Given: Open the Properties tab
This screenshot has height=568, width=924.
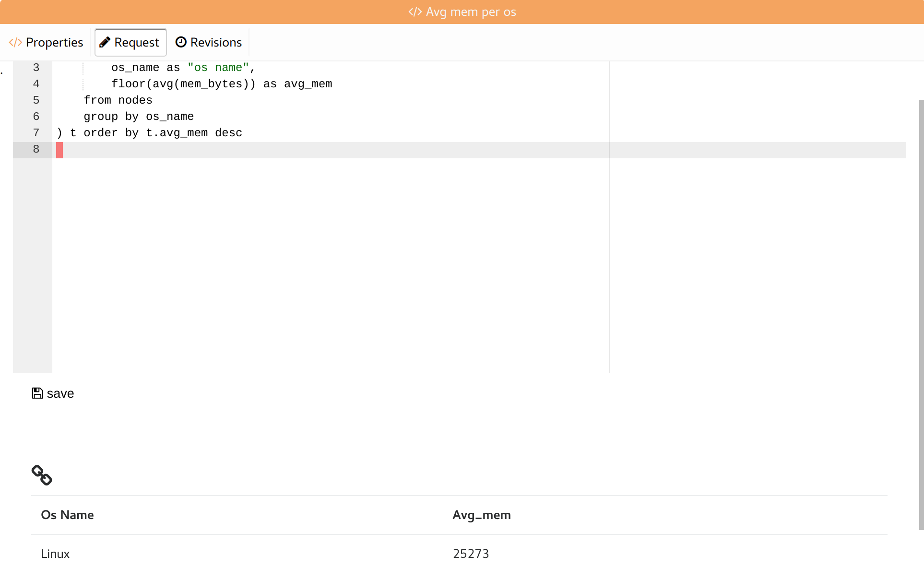Looking at the screenshot, I should click(46, 42).
